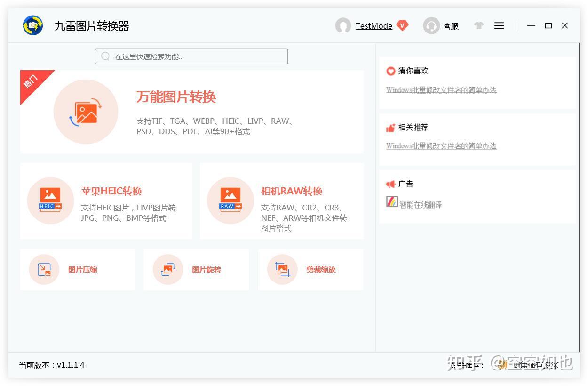Click the function search input field
Image resolution: width=588 pixels, height=386 pixels.
pos(192,56)
